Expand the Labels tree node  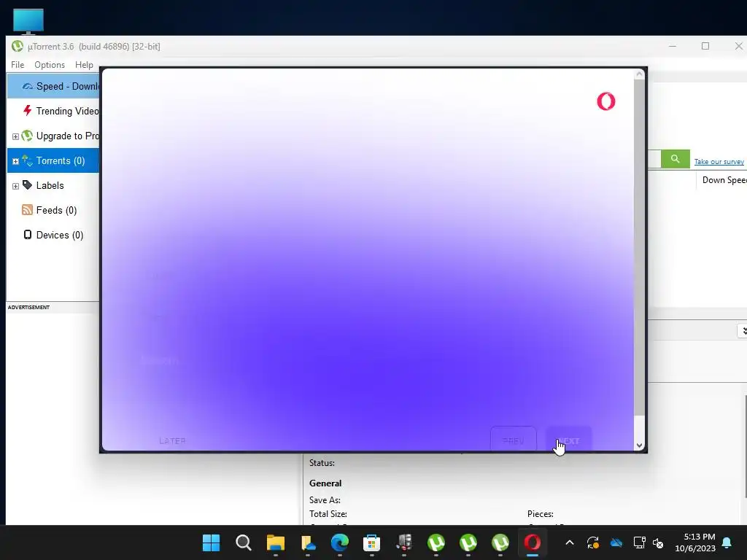pyautogui.click(x=15, y=186)
